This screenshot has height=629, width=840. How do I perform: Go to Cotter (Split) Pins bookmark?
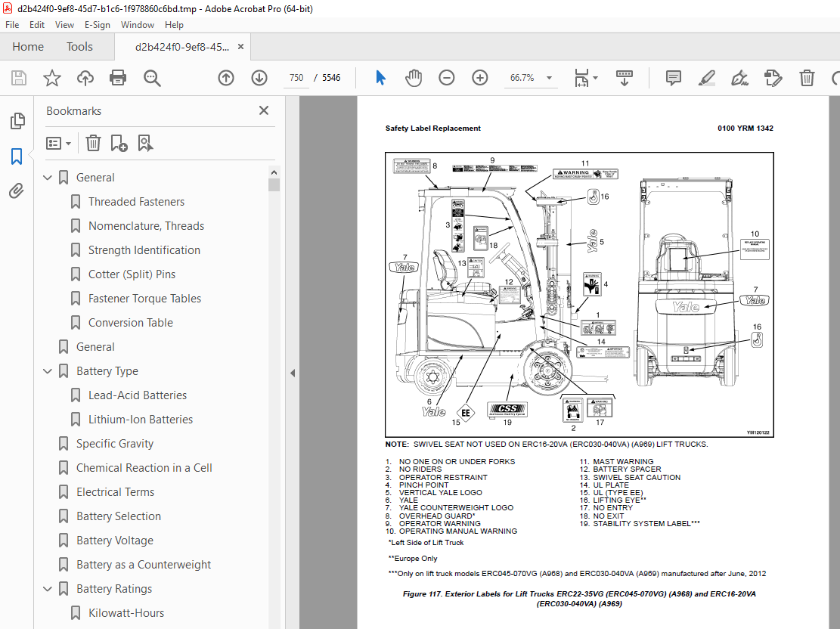tap(132, 274)
